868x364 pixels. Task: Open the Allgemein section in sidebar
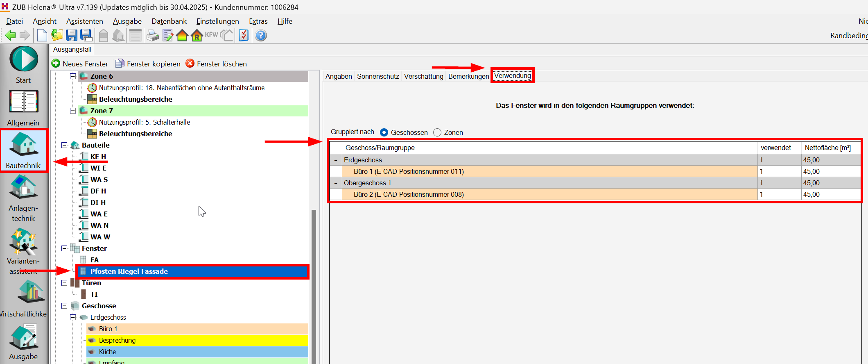(23, 109)
